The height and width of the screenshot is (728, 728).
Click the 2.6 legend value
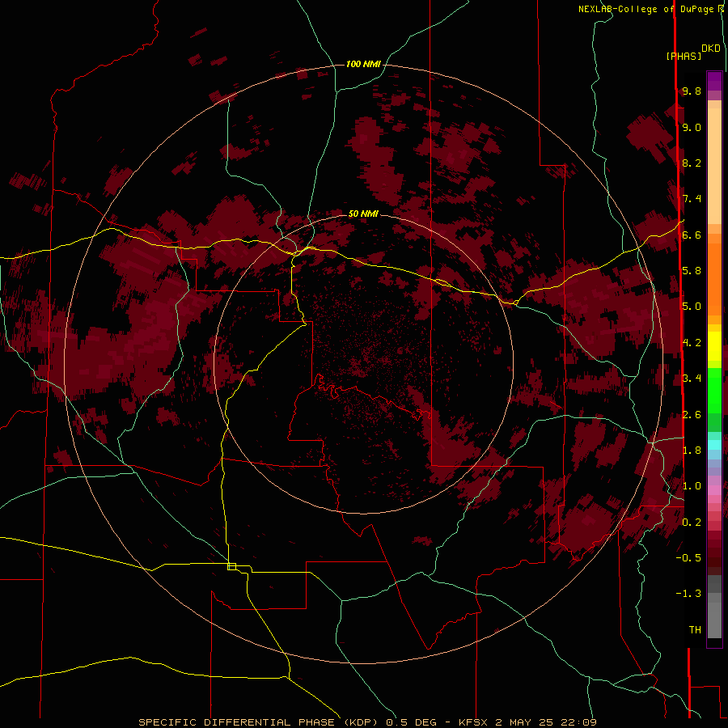pos(692,414)
